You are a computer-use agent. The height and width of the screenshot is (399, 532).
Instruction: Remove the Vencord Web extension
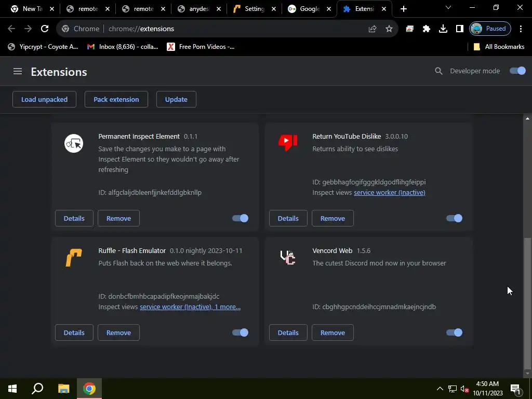333,332
